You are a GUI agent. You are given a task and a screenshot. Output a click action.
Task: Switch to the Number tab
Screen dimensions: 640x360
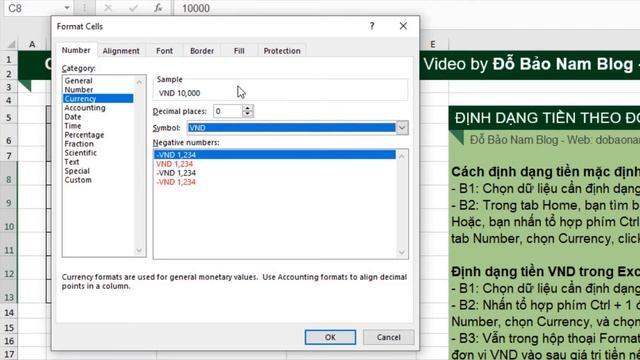point(76,50)
